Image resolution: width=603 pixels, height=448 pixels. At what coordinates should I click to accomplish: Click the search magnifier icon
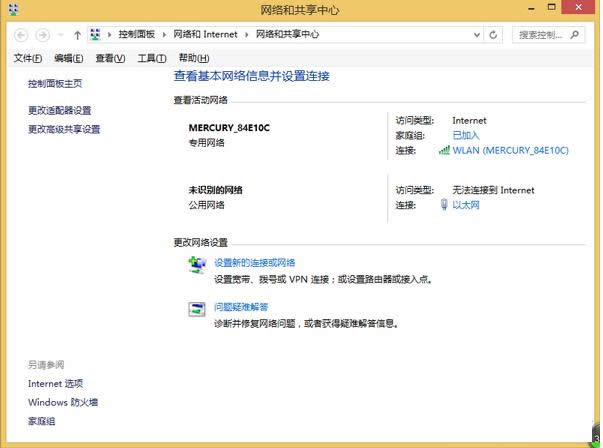click(575, 35)
